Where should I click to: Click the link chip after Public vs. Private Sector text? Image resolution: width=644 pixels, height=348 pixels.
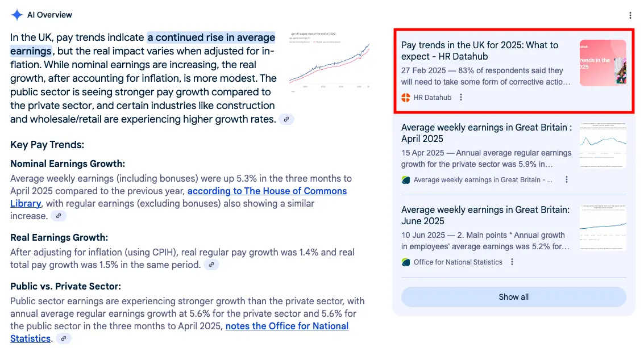(64, 339)
